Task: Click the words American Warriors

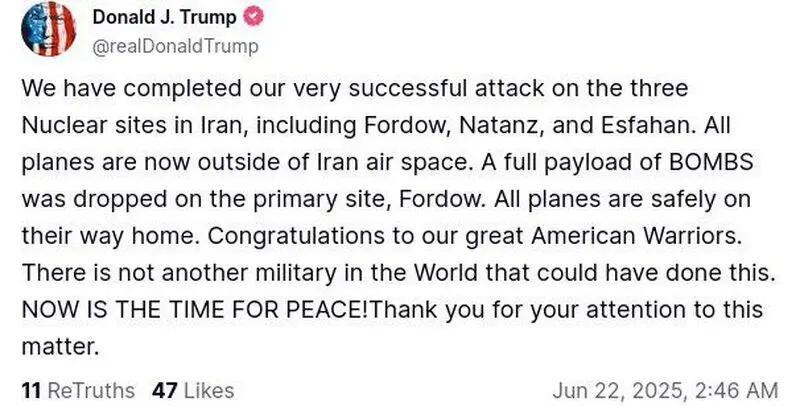Action: (635, 236)
